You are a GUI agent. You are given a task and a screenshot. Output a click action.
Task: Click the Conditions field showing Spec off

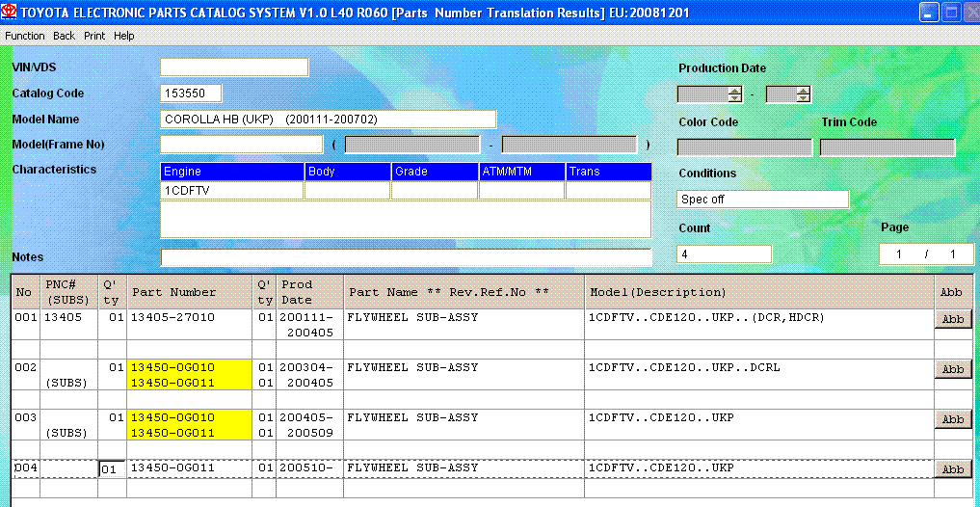click(x=763, y=200)
